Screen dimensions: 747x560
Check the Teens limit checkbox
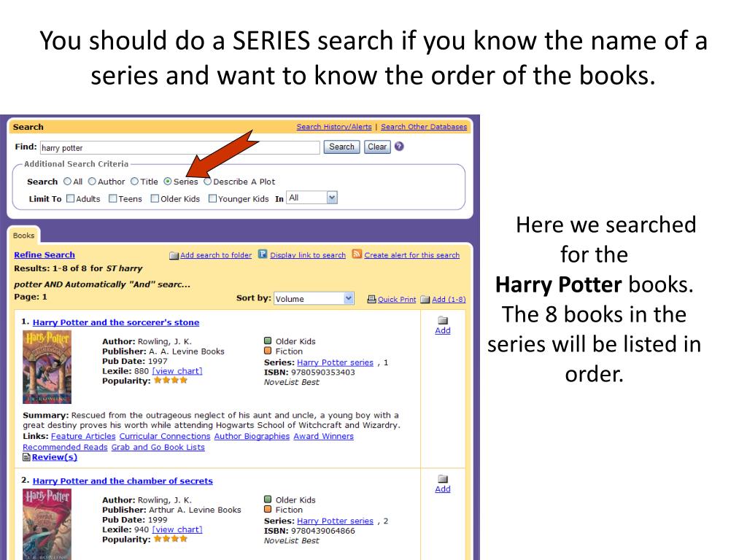tap(113, 198)
